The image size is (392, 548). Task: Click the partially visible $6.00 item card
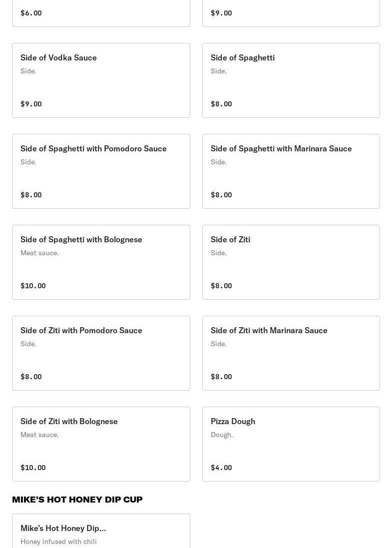101,13
